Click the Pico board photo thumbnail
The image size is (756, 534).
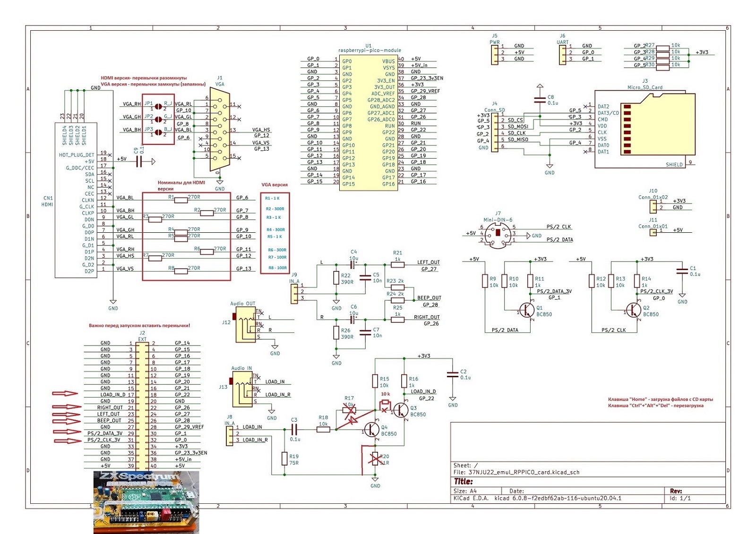146,502
